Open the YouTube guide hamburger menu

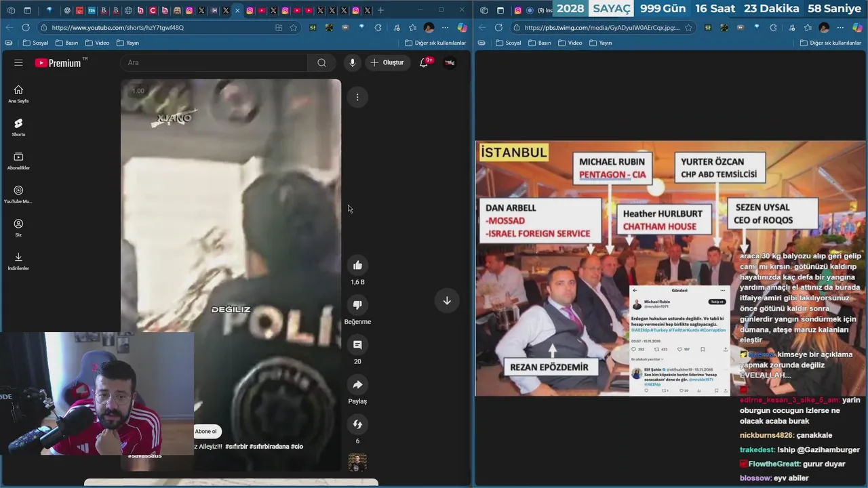[x=18, y=62]
